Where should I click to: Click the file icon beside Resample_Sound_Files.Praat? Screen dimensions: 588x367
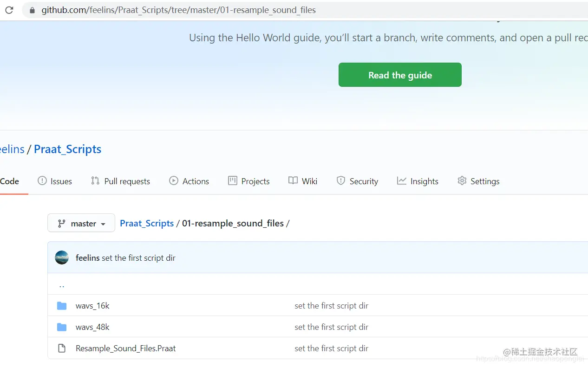(62, 348)
